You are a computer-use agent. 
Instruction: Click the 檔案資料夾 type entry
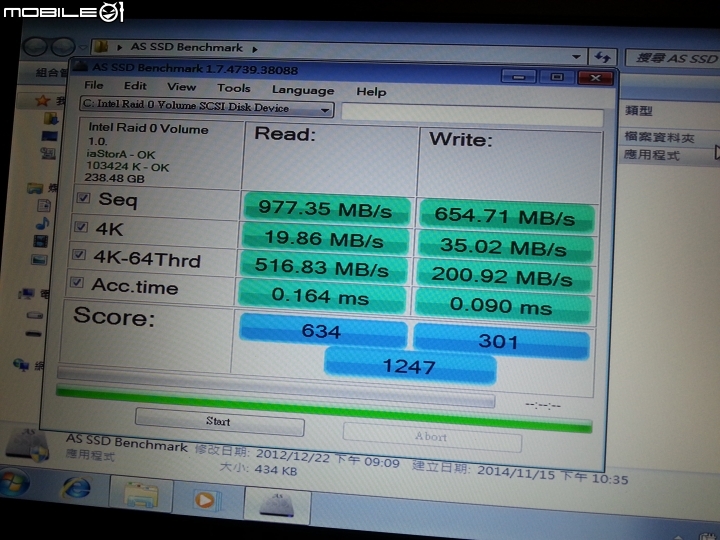point(659,137)
